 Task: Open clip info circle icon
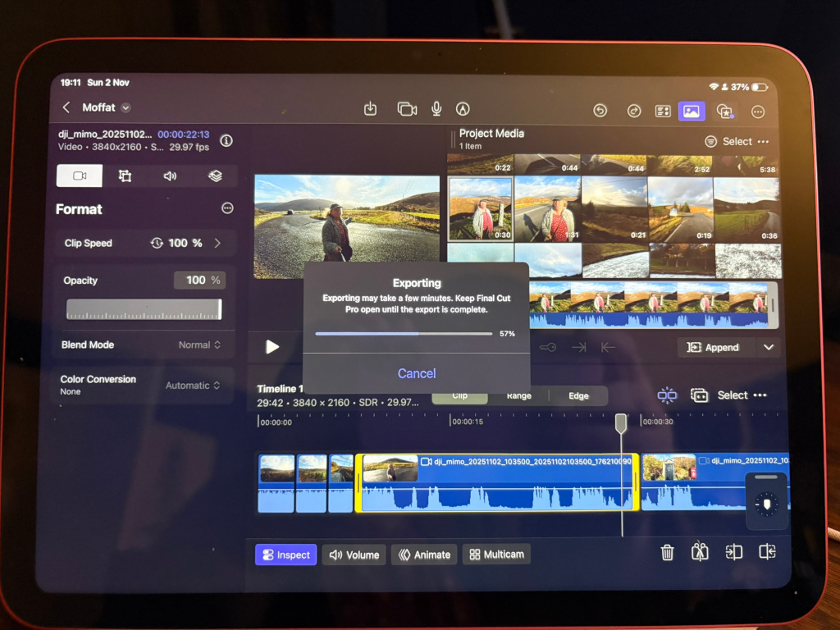point(227,140)
